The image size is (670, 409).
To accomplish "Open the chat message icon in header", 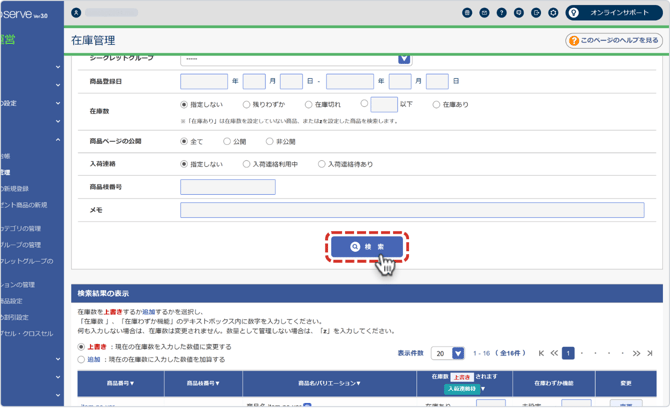I will click(519, 13).
